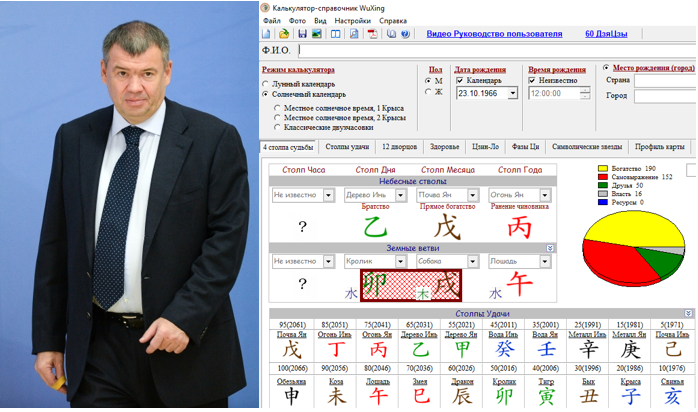Viewport: 698px width, 412px height.
Task: Collapse the Земные ветви section chevron
Action: tap(549, 247)
